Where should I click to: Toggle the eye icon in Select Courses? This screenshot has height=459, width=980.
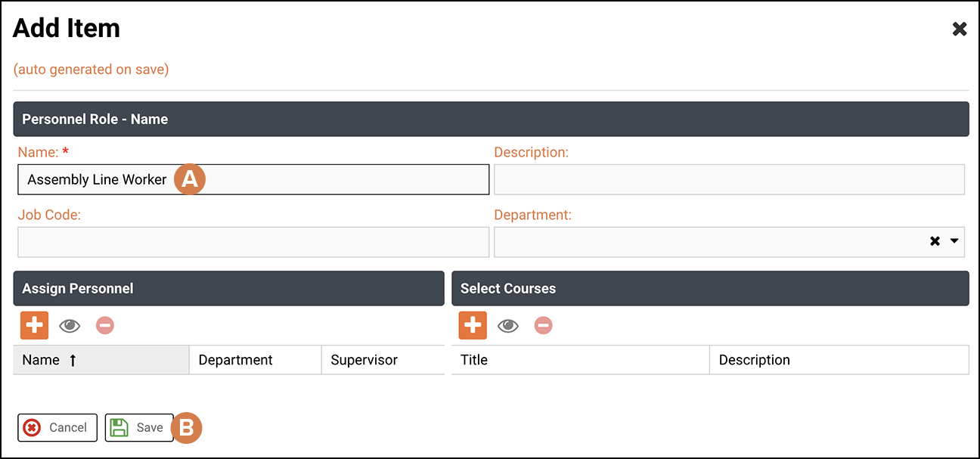pyautogui.click(x=508, y=325)
